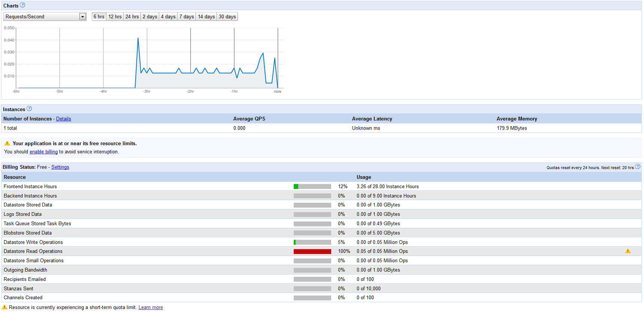Select the 12 hrs time range
The image size is (644, 312).
click(x=115, y=16)
